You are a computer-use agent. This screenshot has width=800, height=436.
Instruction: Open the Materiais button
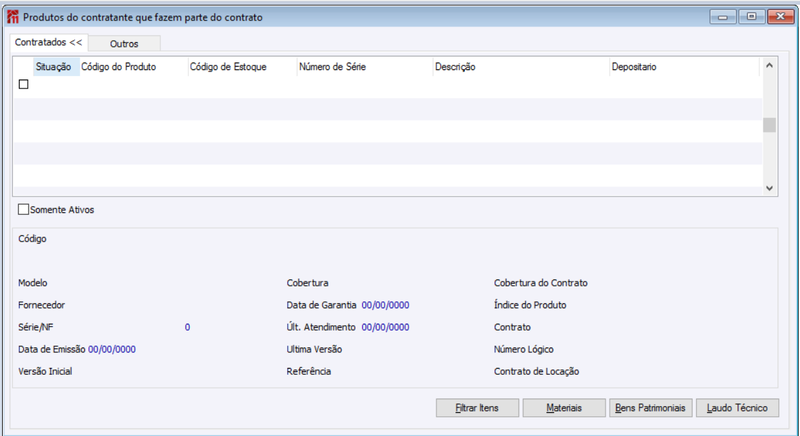pyautogui.click(x=564, y=408)
